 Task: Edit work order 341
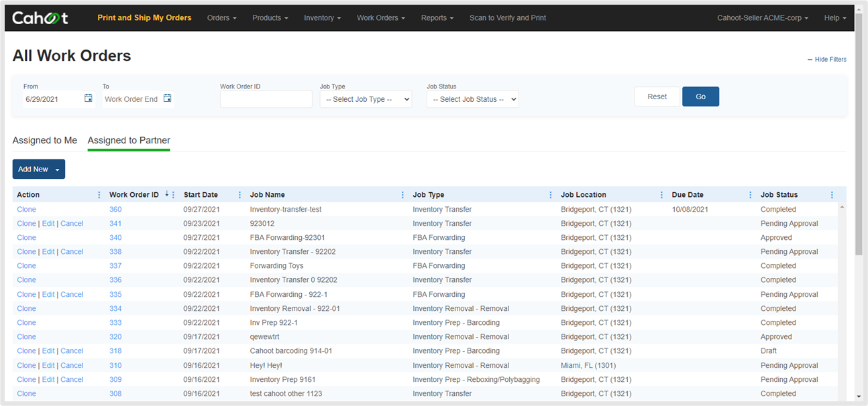coord(48,224)
